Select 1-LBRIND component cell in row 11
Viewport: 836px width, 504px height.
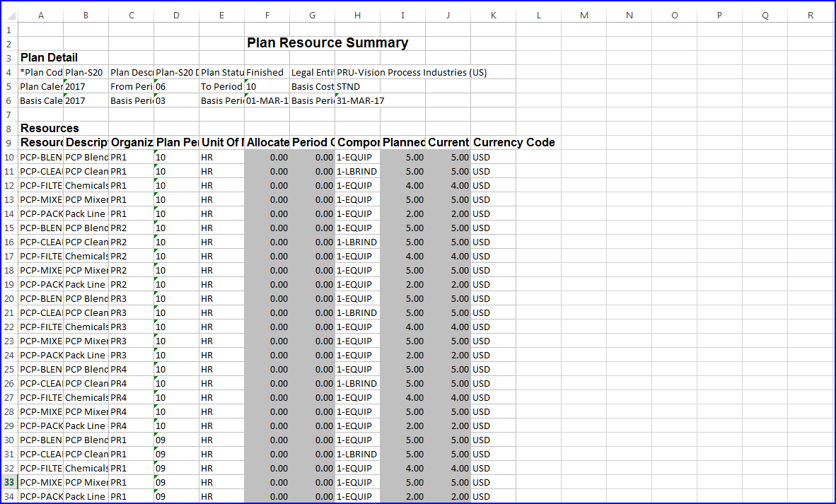coord(357,172)
